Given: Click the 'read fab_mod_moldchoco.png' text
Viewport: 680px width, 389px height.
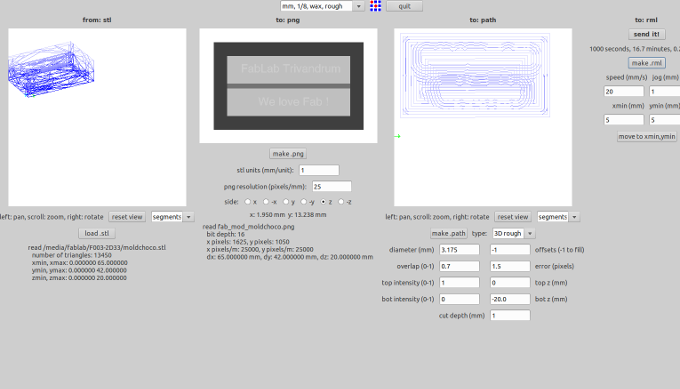Looking at the screenshot, I should [x=248, y=226].
